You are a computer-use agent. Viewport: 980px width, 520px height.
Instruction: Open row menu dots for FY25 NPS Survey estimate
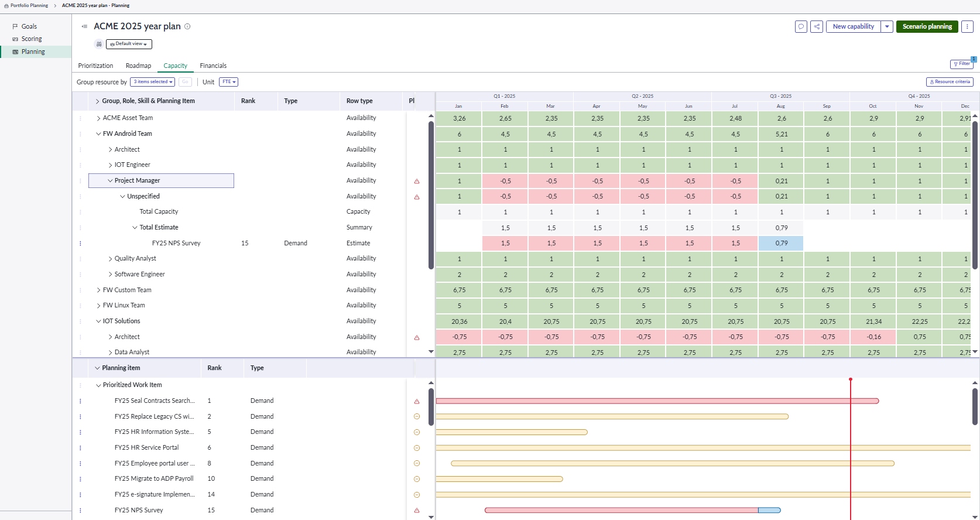coord(80,244)
